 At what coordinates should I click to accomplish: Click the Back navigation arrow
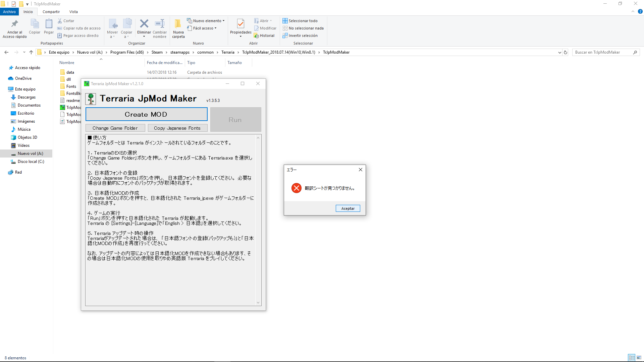[x=6, y=52]
